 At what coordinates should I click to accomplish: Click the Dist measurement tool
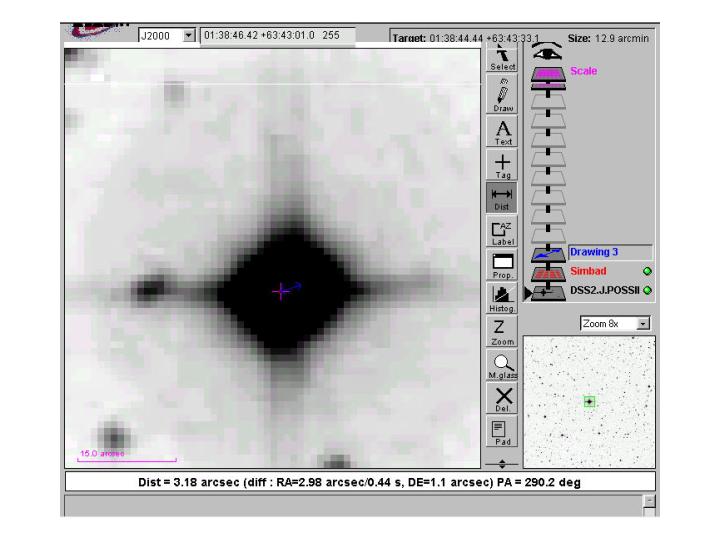pyautogui.click(x=502, y=198)
